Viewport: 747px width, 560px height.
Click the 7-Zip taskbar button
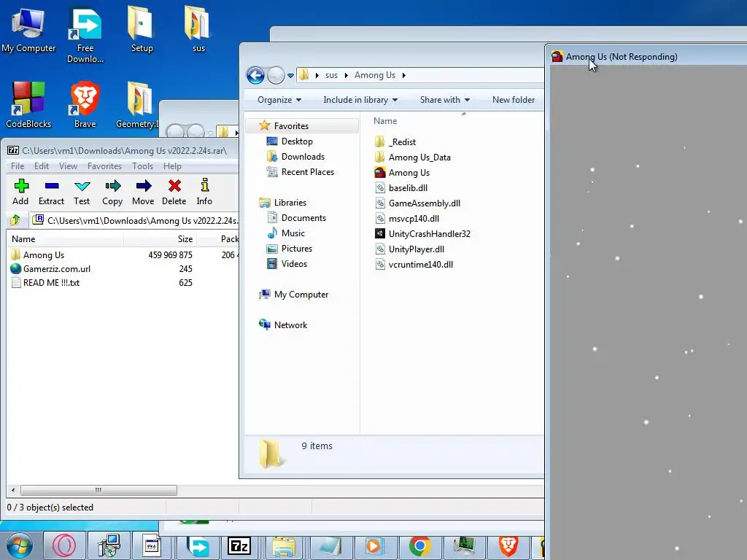[239, 545]
